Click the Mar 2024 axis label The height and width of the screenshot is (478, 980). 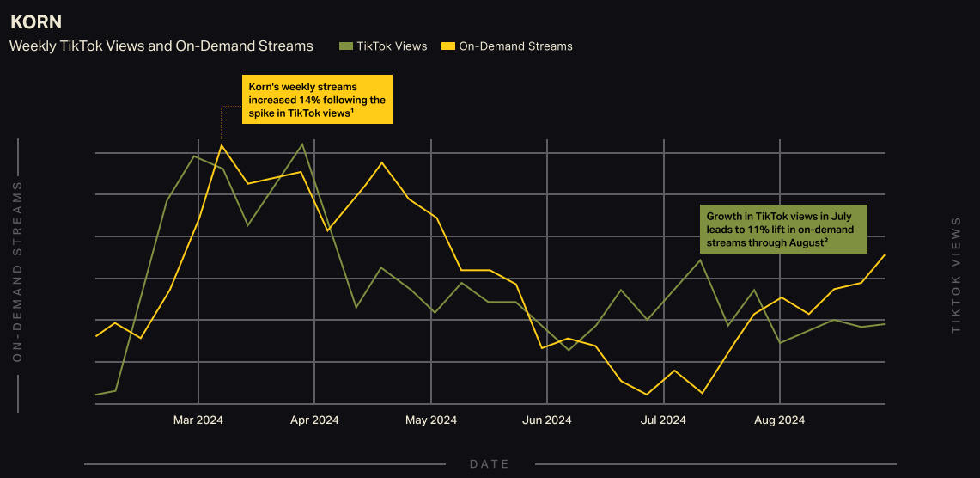pos(198,420)
